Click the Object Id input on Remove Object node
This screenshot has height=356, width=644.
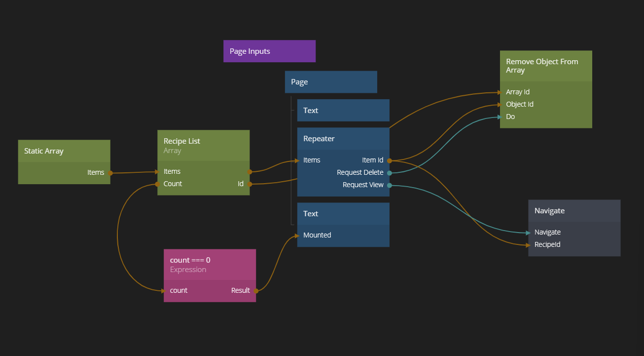tap(520, 105)
